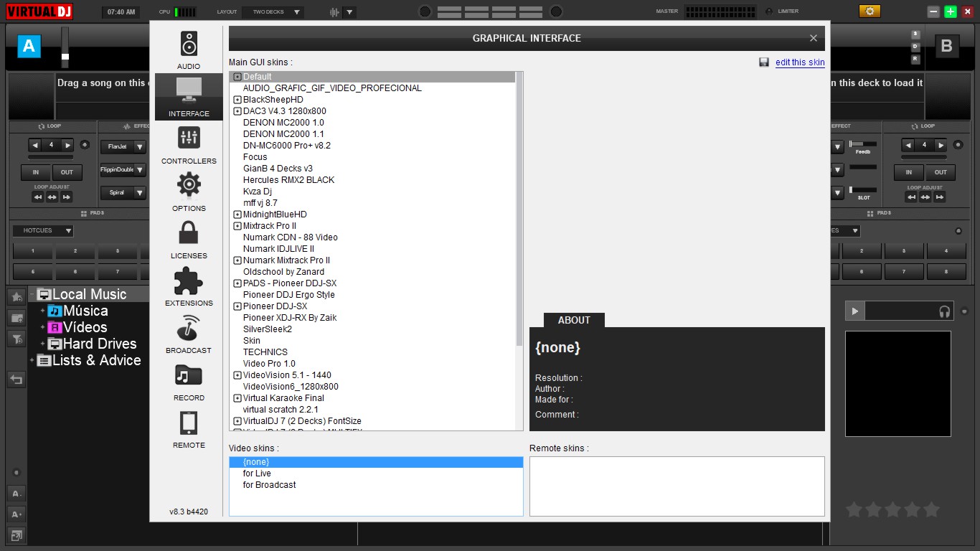980x551 pixels.
Task: Open the Spiral effect dropdown
Action: (x=140, y=193)
